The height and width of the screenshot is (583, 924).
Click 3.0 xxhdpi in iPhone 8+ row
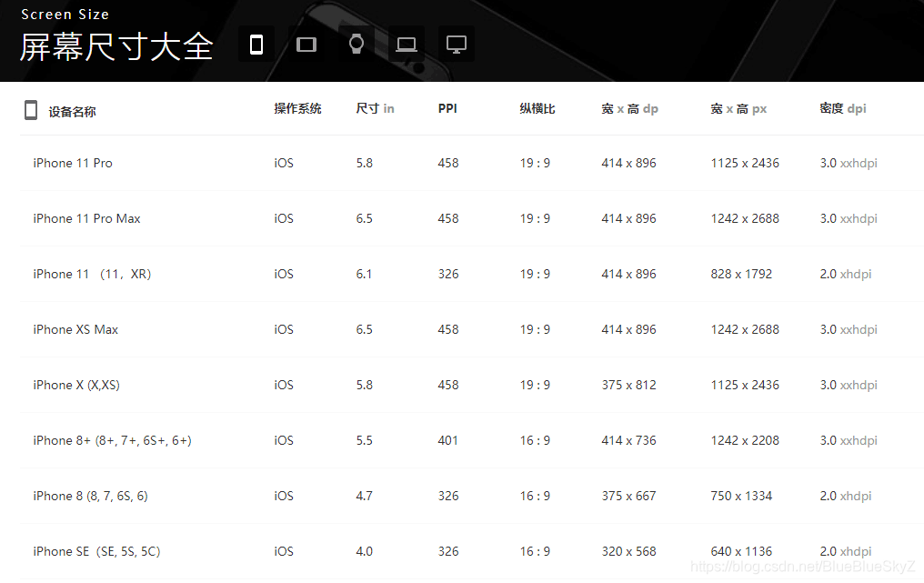[x=849, y=440]
